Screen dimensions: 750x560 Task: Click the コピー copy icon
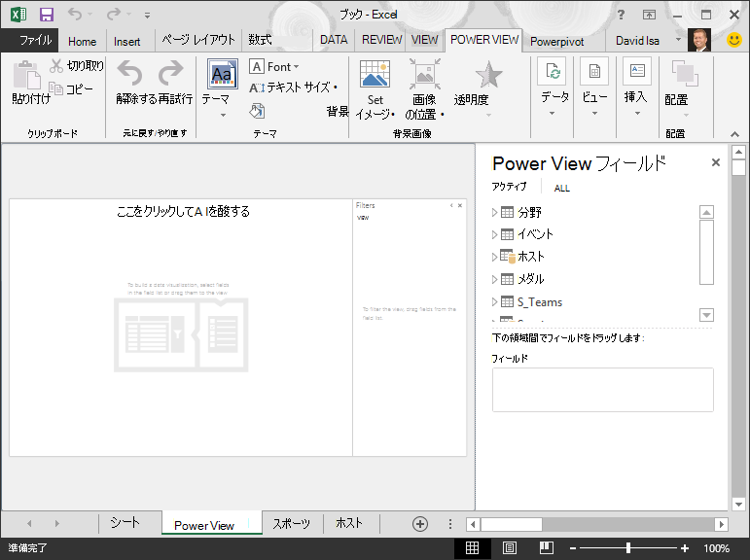pyautogui.click(x=56, y=88)
